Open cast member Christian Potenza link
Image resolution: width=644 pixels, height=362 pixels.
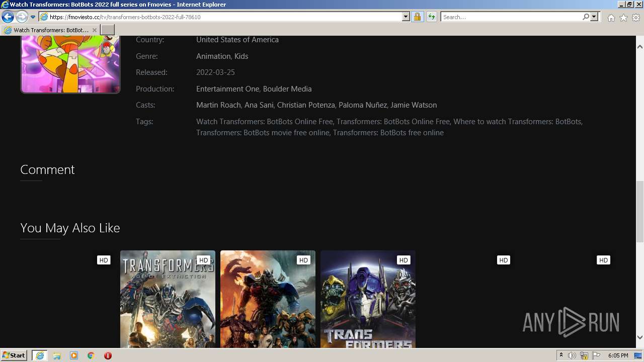pyautogui.click(x=306, y=105)
